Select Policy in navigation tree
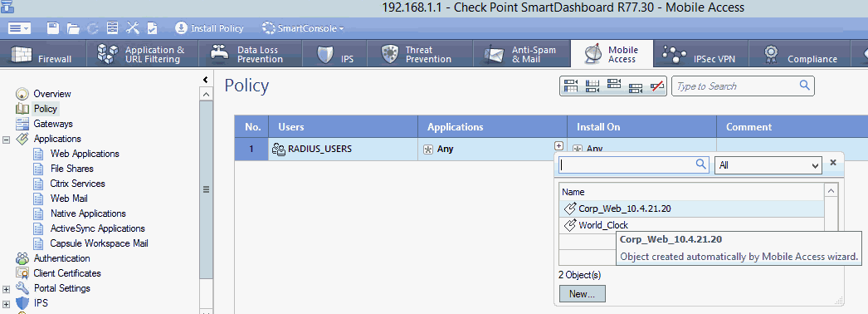The height and width of the screenshot is (314, 868). (45, 109)
